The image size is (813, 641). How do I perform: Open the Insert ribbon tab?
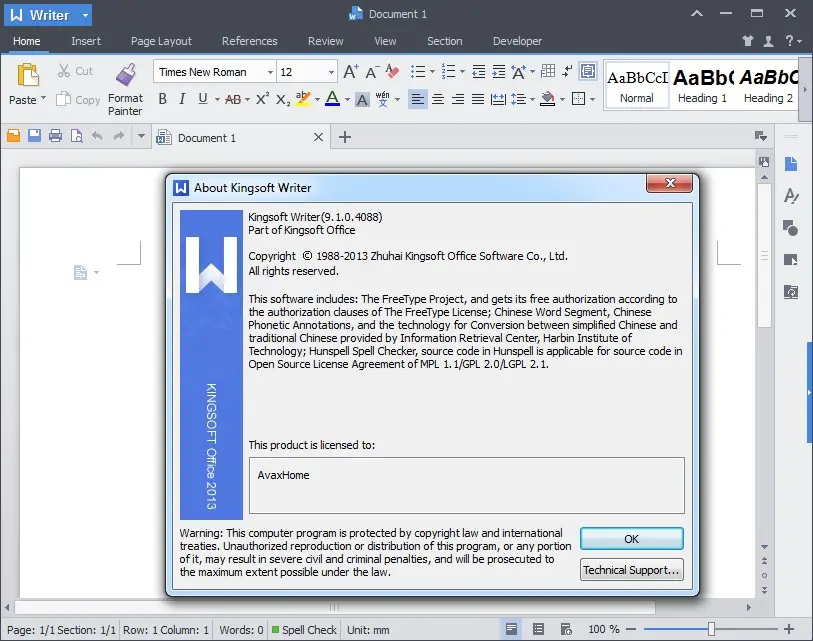[x=86, y=41]
